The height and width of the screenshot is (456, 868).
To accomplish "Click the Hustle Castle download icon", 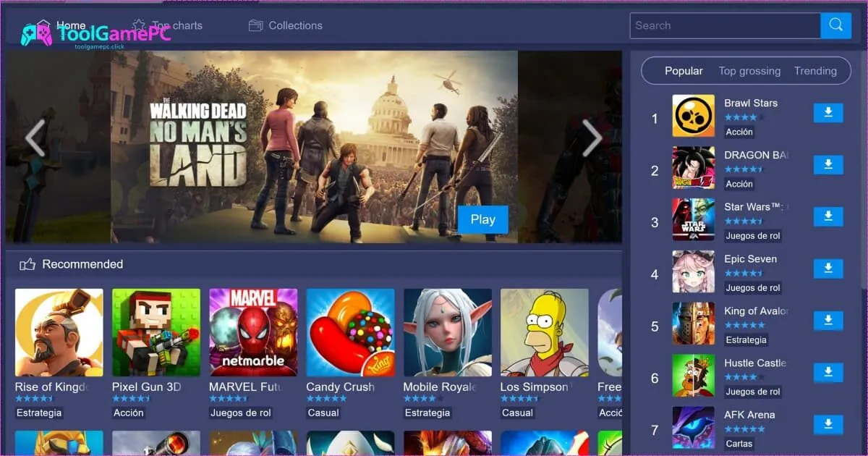I will [x=827, y=373].
